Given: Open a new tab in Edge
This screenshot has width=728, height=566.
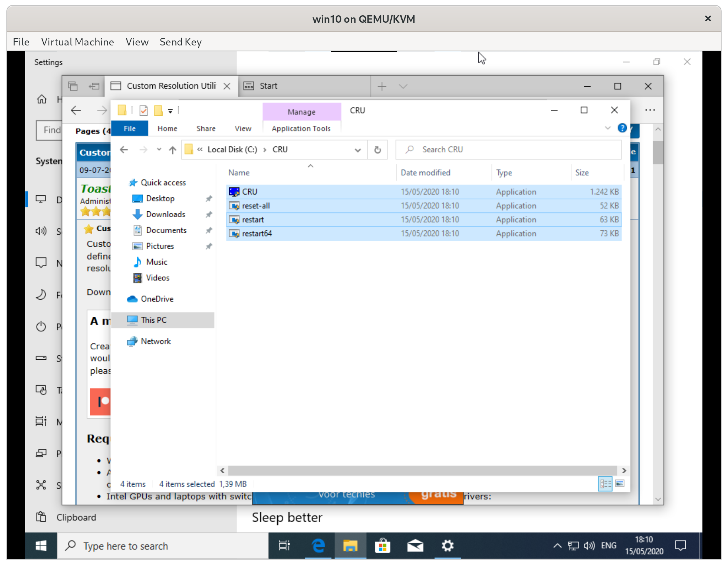Looking at the screenshot, I should tap(382, 86).
